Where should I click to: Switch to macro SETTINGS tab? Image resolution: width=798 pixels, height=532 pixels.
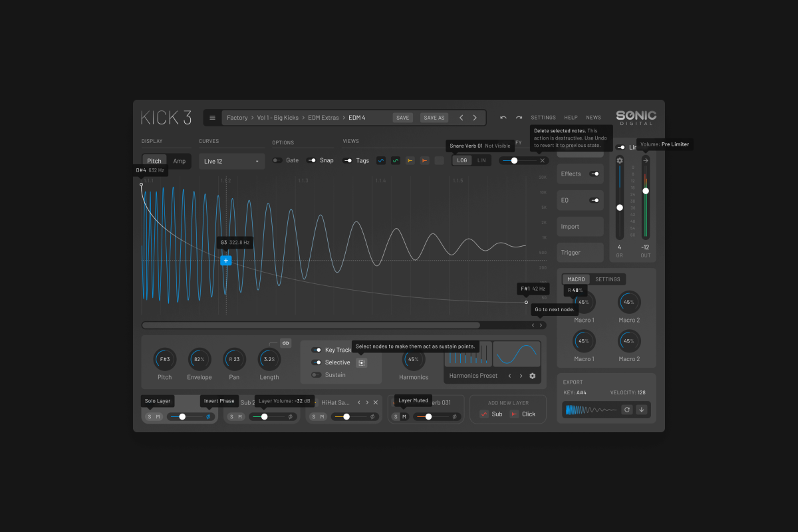point(607,279)
